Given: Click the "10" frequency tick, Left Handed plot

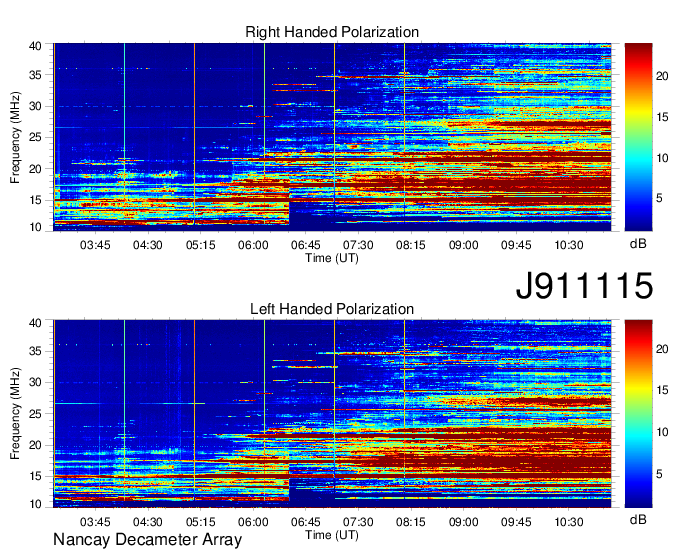Looking at the screenshot, I should coord(36,504).
